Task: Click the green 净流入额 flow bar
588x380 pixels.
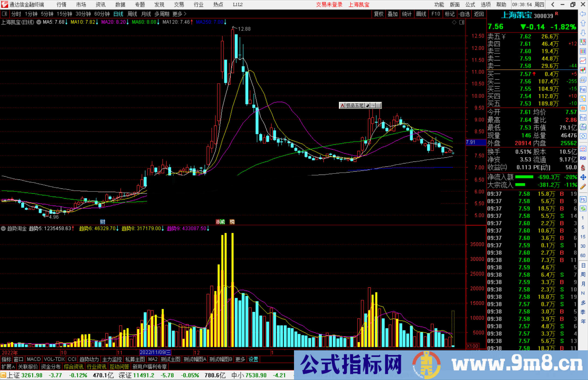Action: 524,177
